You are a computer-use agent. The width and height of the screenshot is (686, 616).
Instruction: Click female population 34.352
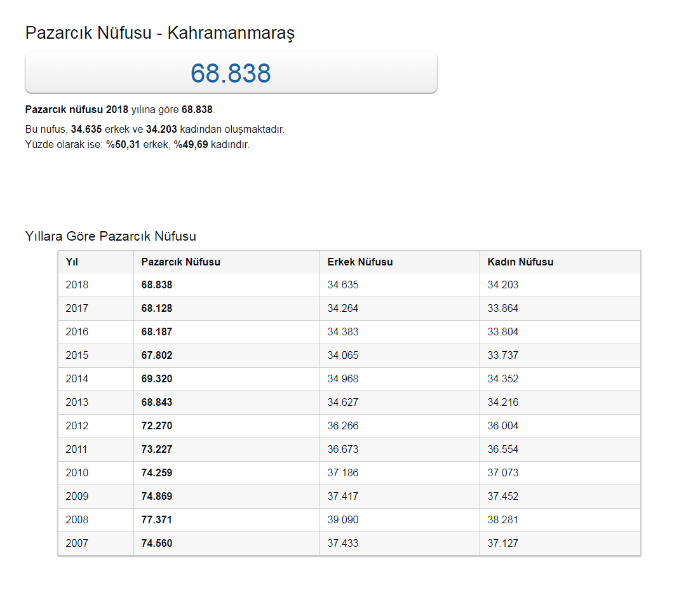[503, 379]
